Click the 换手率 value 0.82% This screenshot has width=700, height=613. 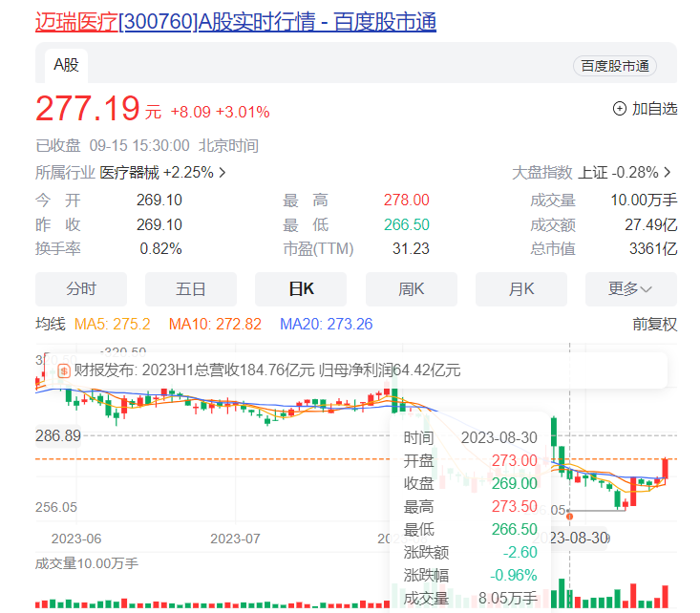tap(160, 248)
